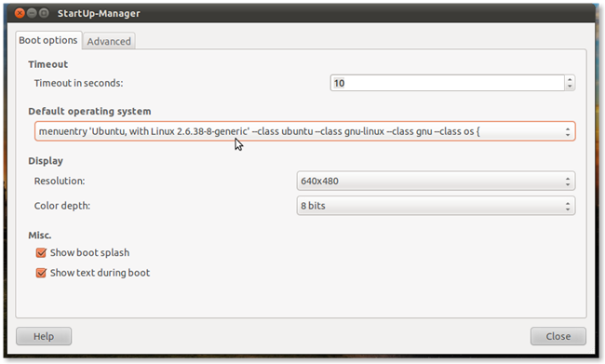Click the StartUp-Manager window title text

pos(99,13)
